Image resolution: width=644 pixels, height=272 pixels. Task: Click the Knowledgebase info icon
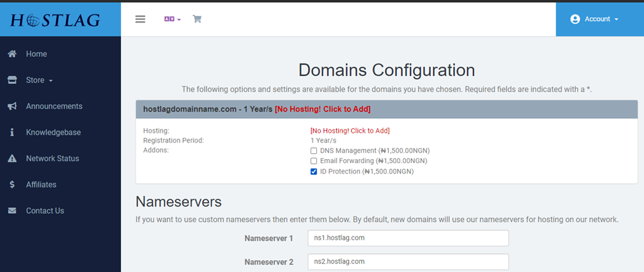pyautogui.click(x=12, y=133)
